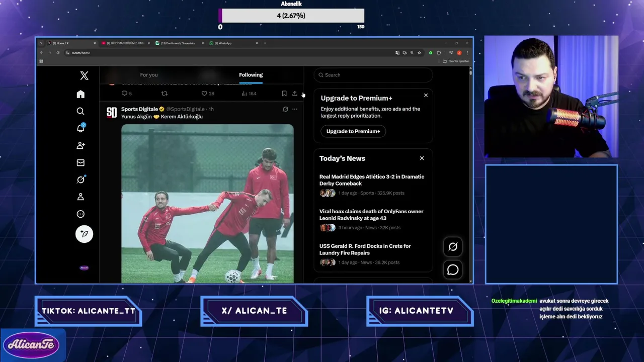Go to Home via the house icon
The image size is (644, 362).
pyautogui.click(x=80, y=94)
